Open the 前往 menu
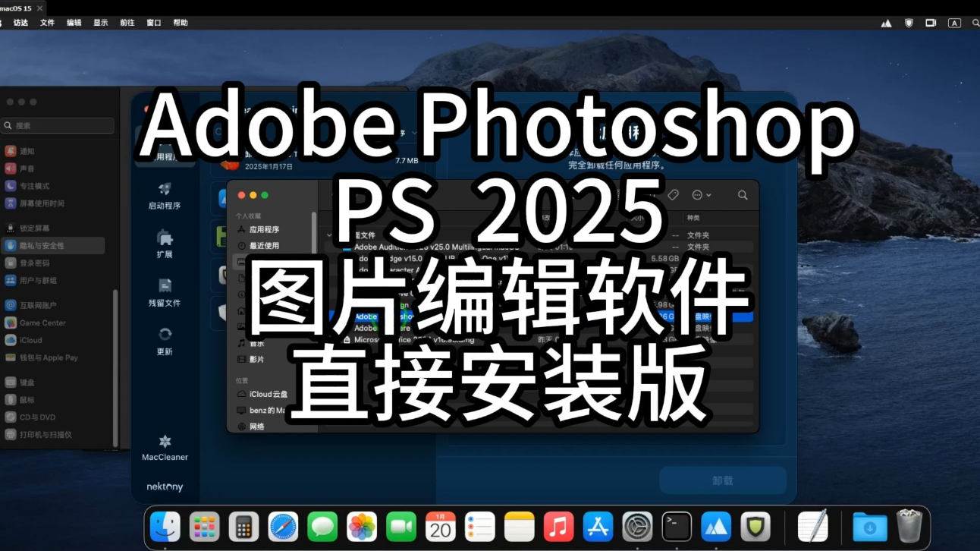This screenshot has width=980, height=551. [127, 23]
